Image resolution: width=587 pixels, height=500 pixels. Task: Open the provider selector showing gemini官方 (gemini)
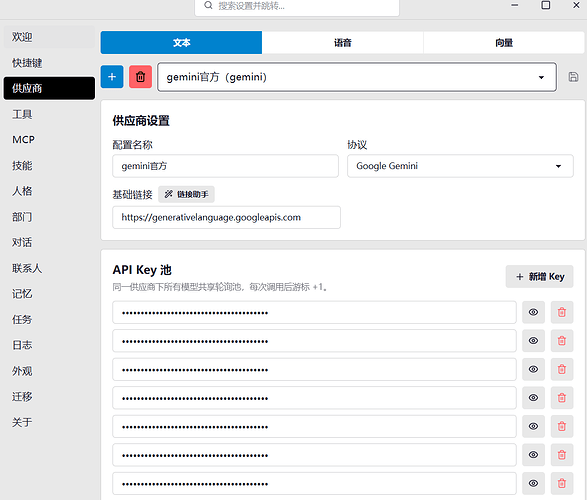pos(357,77)
